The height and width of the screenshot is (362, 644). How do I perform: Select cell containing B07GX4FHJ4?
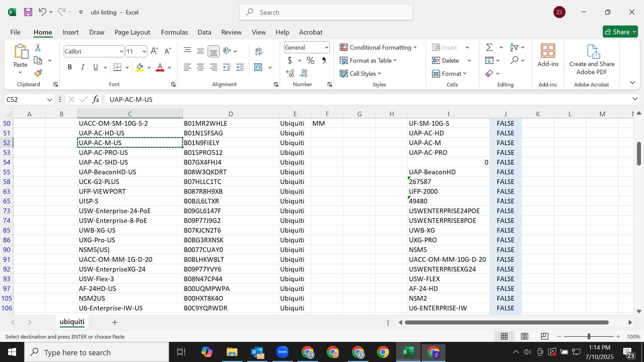click(230, 162)
